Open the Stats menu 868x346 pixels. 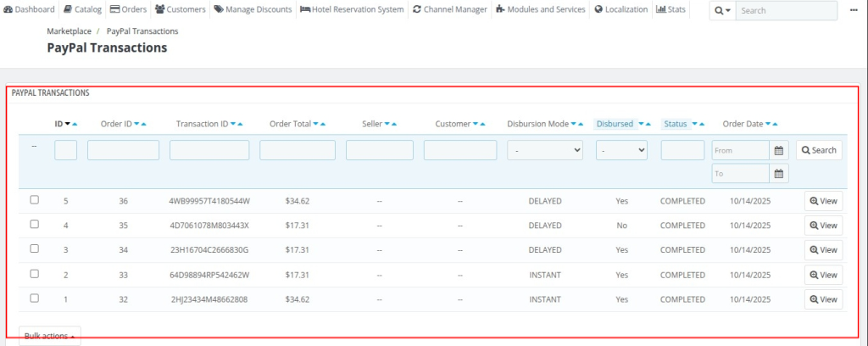(x=670, y=9)
